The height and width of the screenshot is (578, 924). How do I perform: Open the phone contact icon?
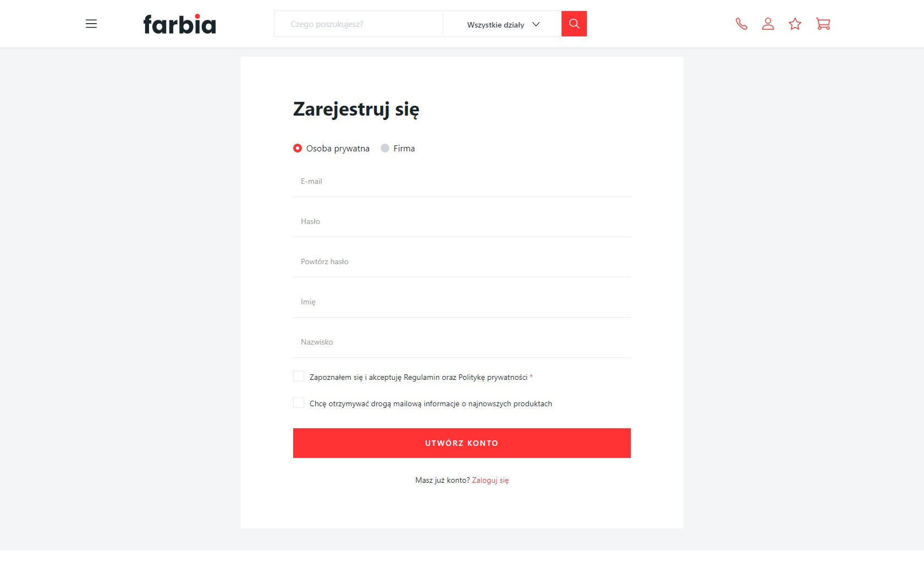coord(741,24)
